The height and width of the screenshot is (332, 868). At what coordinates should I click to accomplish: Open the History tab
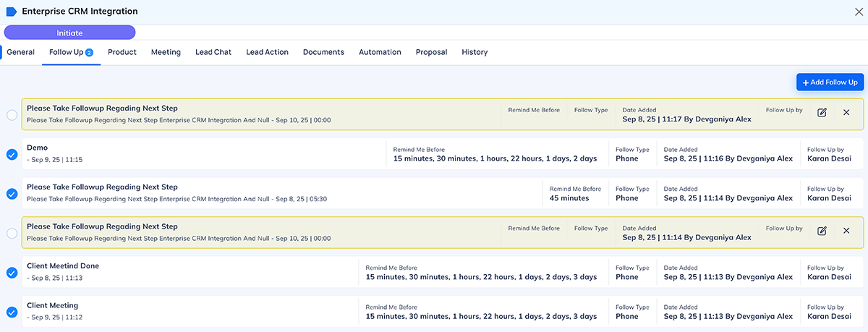click(475, 52)
